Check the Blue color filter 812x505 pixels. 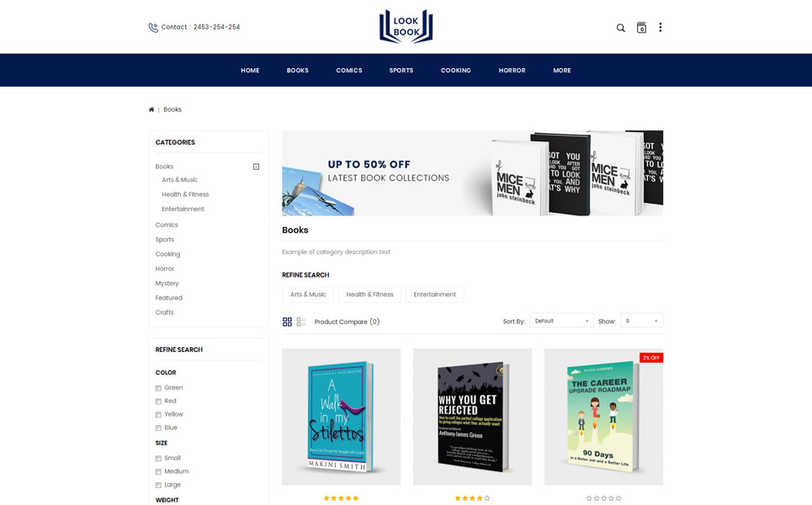158,428
